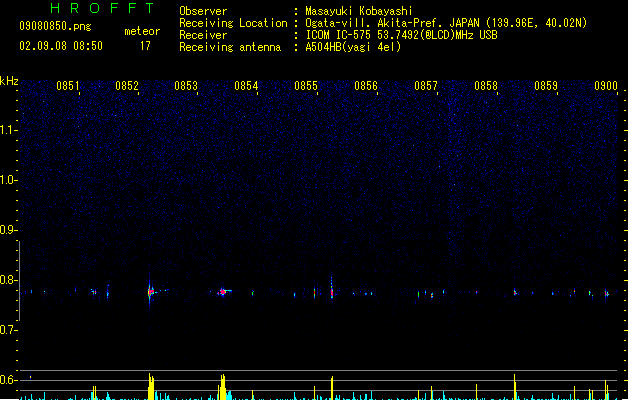Image resolution: width=629 pixels, height=400 pixels.
Task: Click the 0851 time marker
Action: 68,86
